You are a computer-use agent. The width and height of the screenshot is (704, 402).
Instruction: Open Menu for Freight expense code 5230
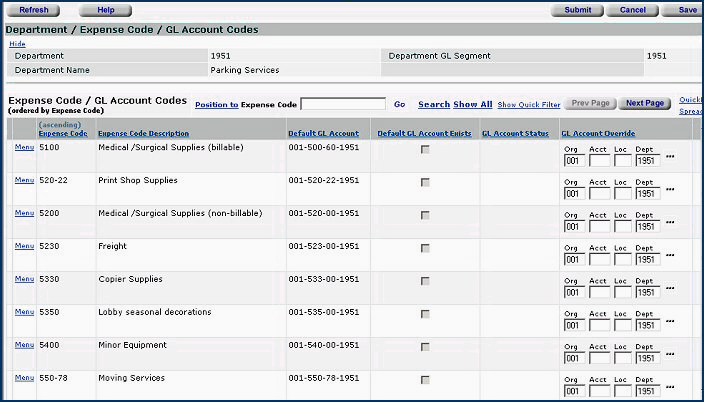pyautogui.click(x=24, y=246)
